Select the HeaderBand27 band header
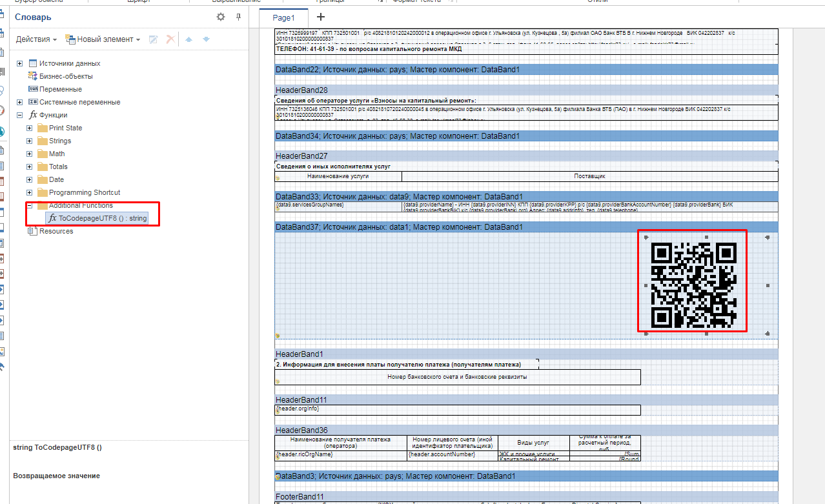 (x=526, y=156)
